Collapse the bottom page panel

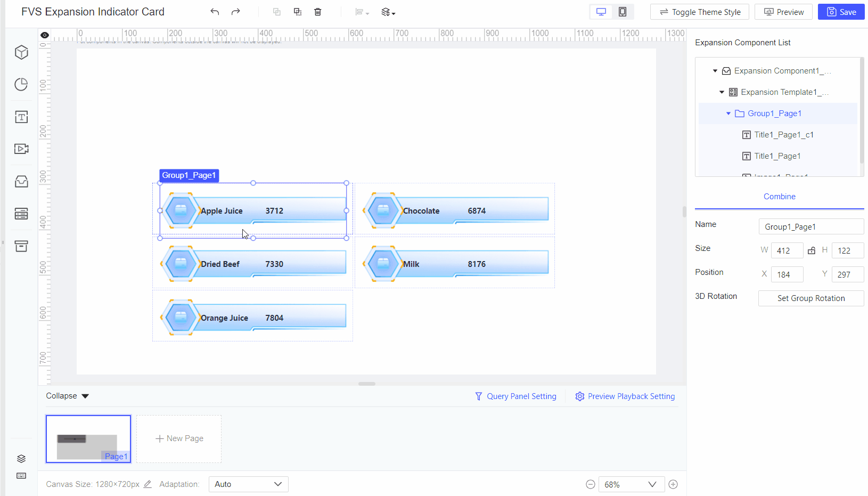pos(67,395)
